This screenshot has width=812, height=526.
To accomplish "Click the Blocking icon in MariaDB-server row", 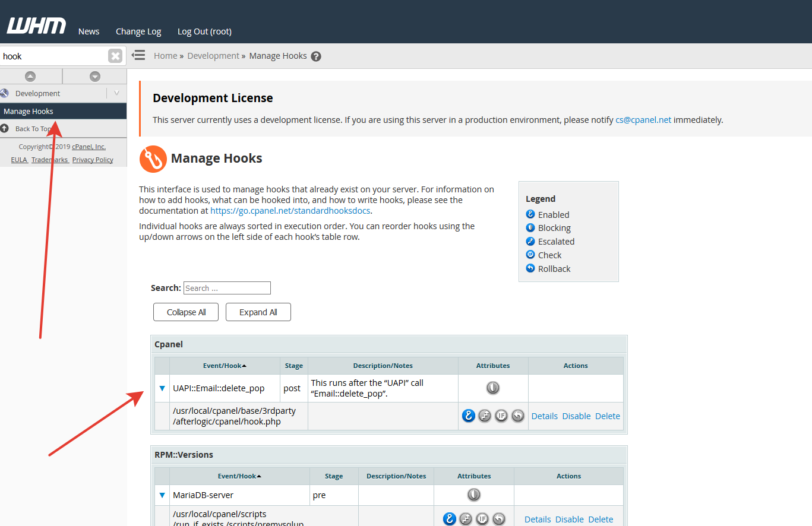I will pyautogui.click(x=473, y=495).
